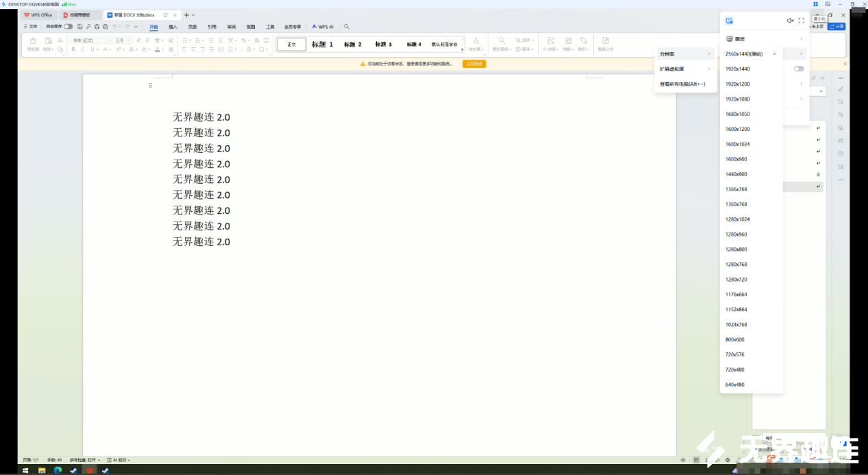Expand the 扩展虚拟屏 submenu
Viewport: 868px width, 475px height.
coord(685,69)
